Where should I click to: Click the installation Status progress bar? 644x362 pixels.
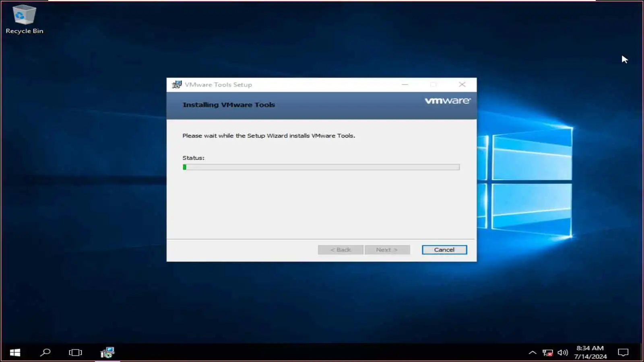pos(321,167)
